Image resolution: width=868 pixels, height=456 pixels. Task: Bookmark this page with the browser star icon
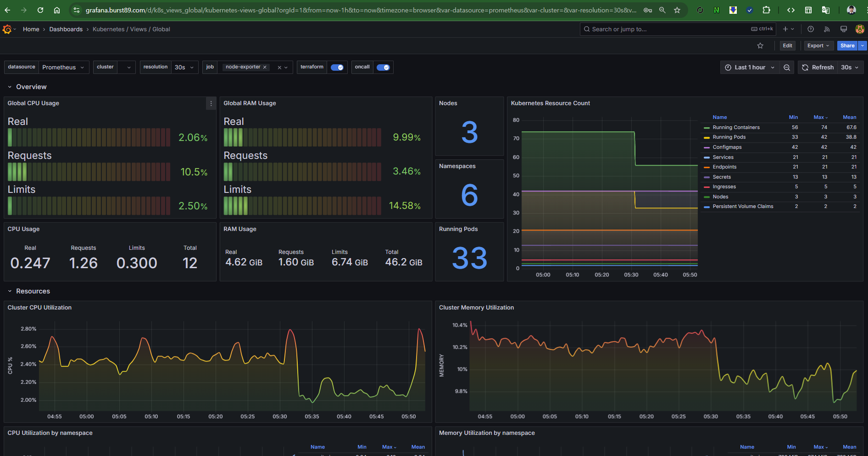click(677, 10)
